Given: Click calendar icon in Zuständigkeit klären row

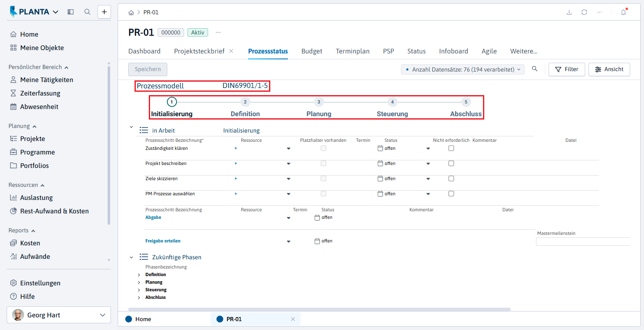Looking at the screenshot, I should (x=380, y=148).
